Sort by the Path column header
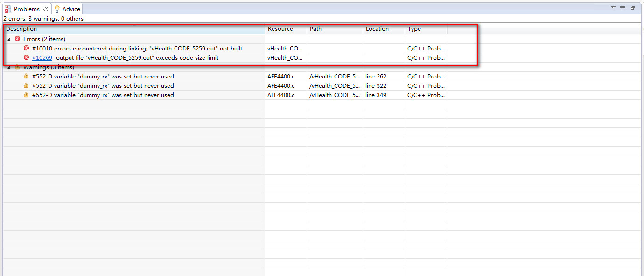 335,29
